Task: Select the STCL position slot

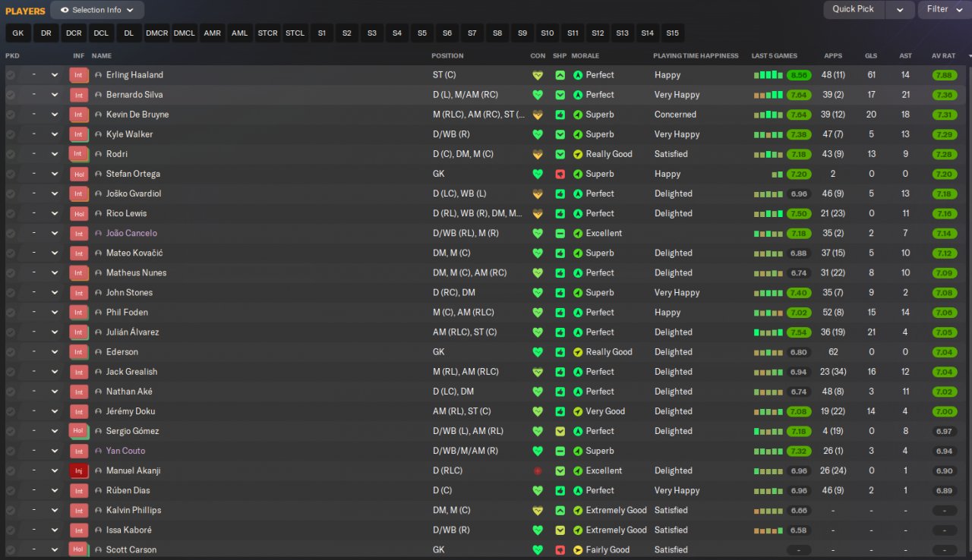Action: pos(295,33)
